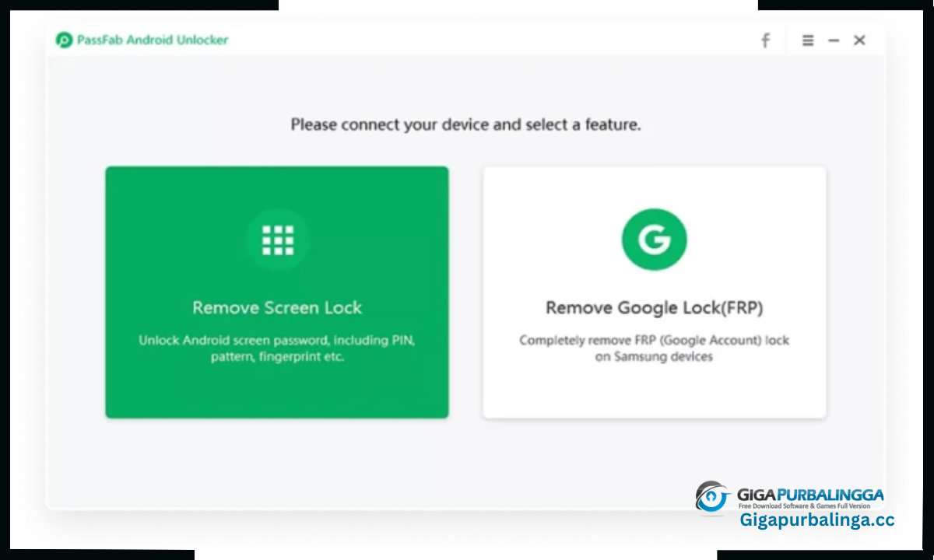The width and height of the screenshot is (934, 560).
Task: Click the green Google G icon
Action: point(655,240)
